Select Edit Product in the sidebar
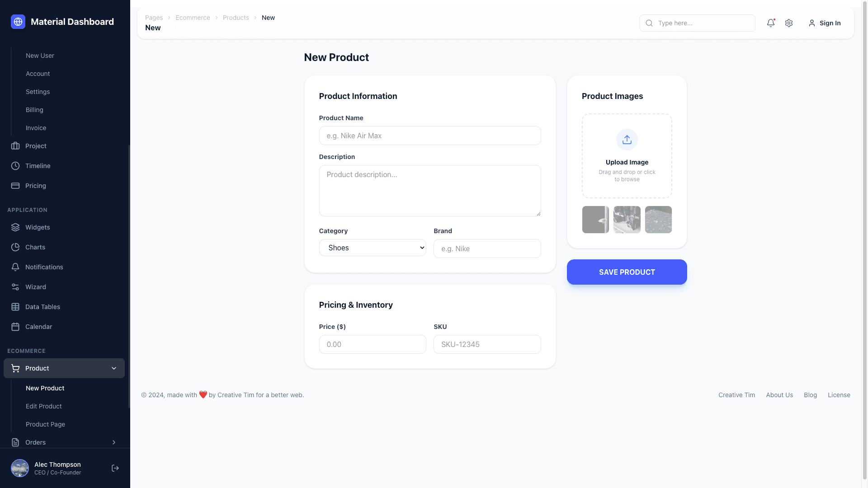The height and width of the screenshot is (488, 868). pyautogui.click(x=44, y=406)
